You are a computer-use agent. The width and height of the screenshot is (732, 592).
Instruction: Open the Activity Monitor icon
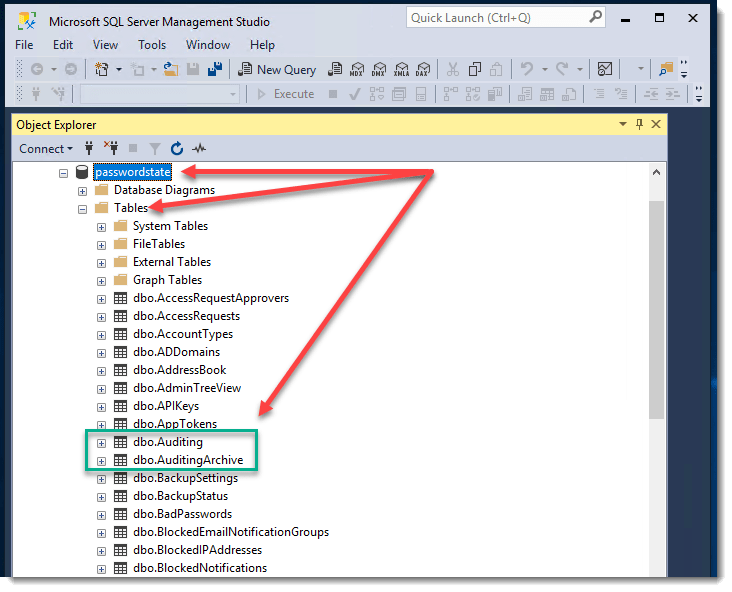click(x=605, y=70)
